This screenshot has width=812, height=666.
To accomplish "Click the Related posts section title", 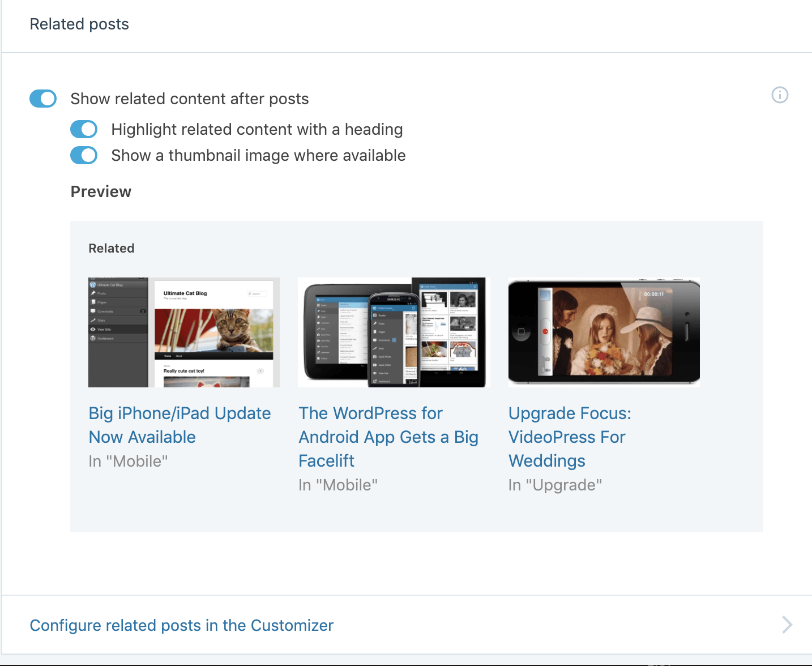I will (x=79, y=24).
